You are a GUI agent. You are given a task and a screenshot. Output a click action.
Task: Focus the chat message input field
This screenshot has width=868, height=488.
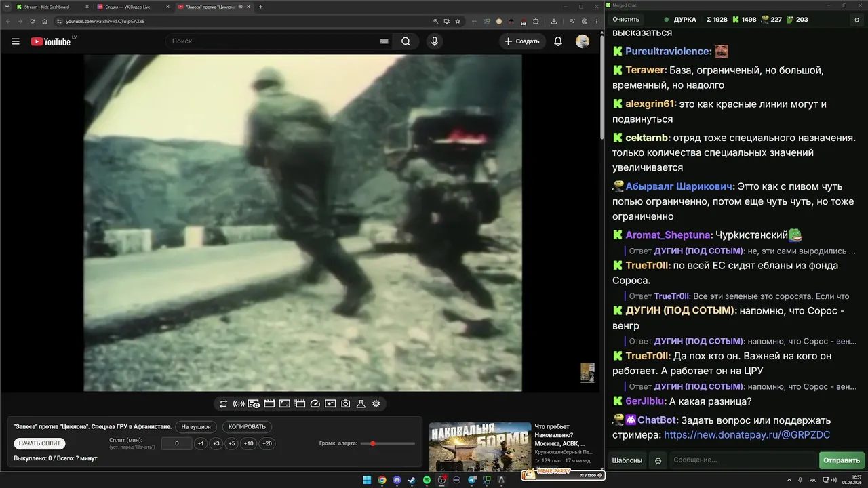click(x=743, y=460)
